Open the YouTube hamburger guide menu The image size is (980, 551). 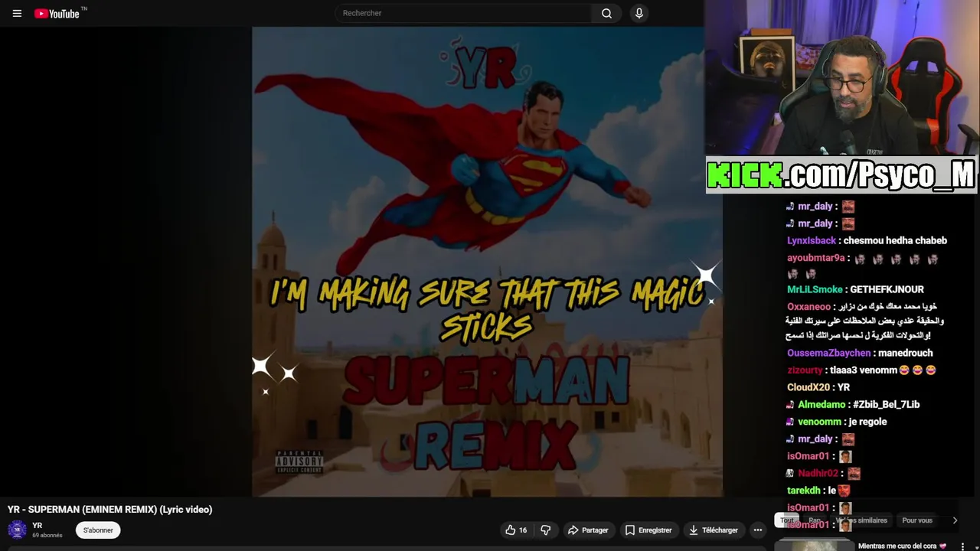(x=17, y=13)
